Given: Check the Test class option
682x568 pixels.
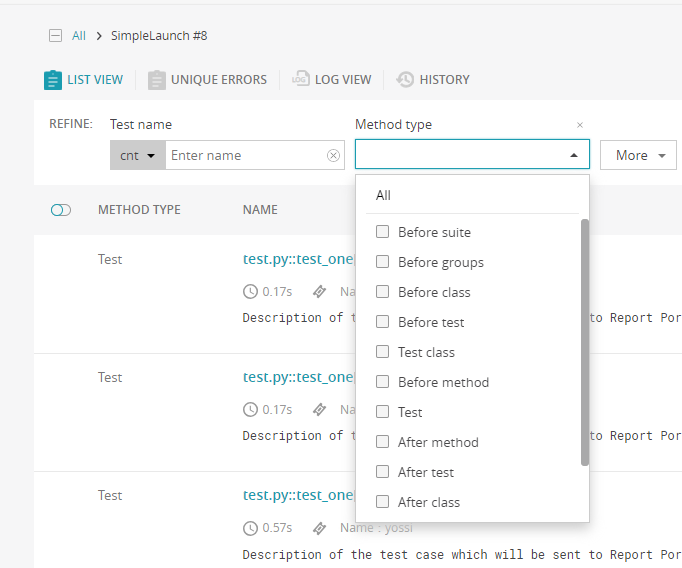Looking at the screenshot, I should (382, 351).
